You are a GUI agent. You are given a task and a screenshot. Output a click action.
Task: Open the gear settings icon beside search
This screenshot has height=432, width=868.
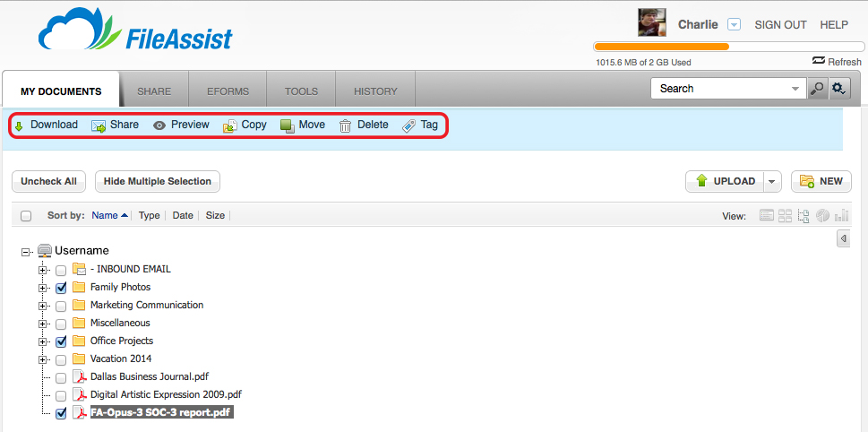839,89
